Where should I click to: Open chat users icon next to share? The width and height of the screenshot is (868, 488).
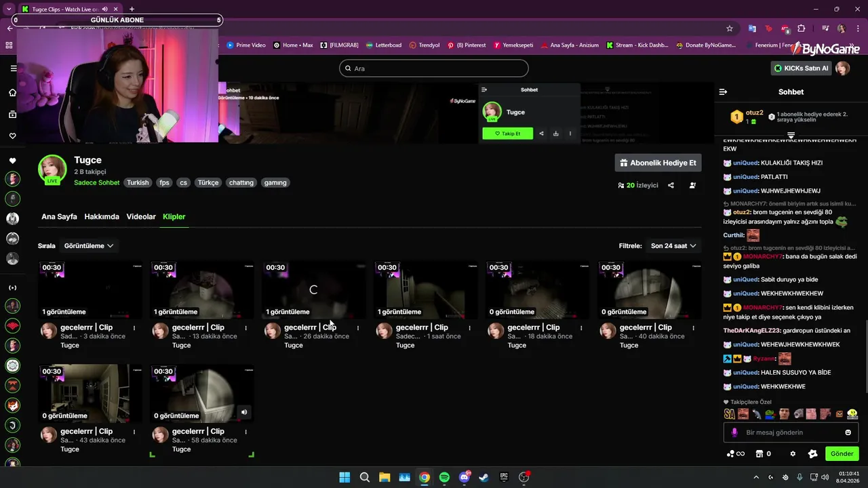692,185
